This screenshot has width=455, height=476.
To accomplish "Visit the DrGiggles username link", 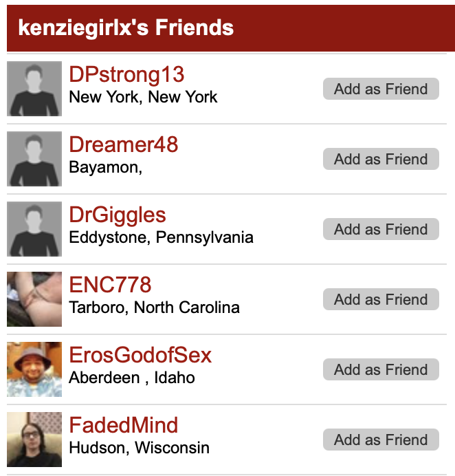I will pyautogui.click(x=118, y=215).
